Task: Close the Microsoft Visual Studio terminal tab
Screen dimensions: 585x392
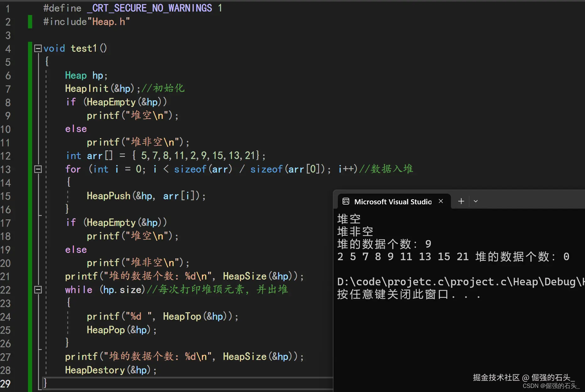Action: point(440,201)
